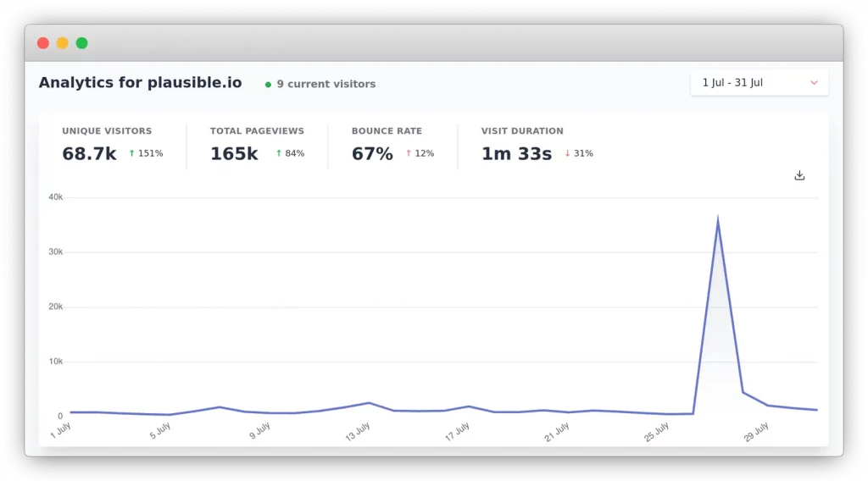Image resolution: width=868 pixels, height=481 pixels.
Task: Click the 31% duration decrease indicator
Action: [x=579, y=153]
